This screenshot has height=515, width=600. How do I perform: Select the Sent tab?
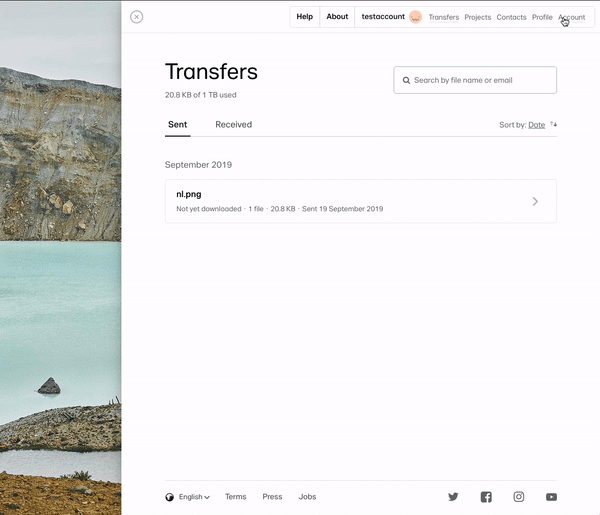click(177, 125)
